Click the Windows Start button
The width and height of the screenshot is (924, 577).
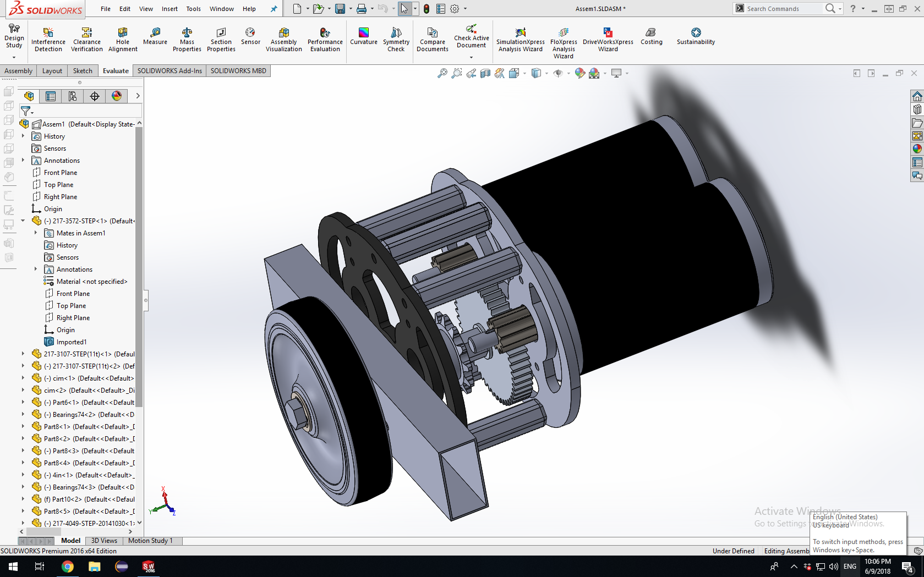pyautogui.click(x=13, y=567)
